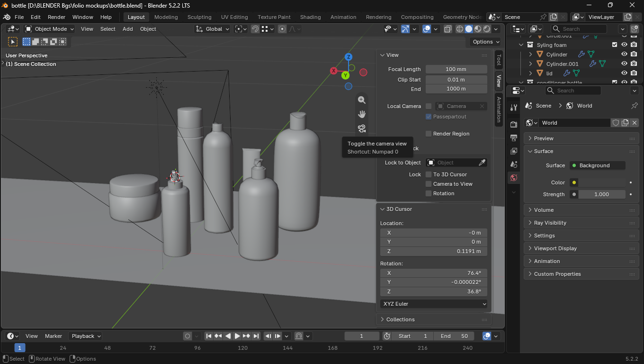Switch to the Shading workspace tab
The width and height of the screenshot is (644, 364).
(310, 17)
